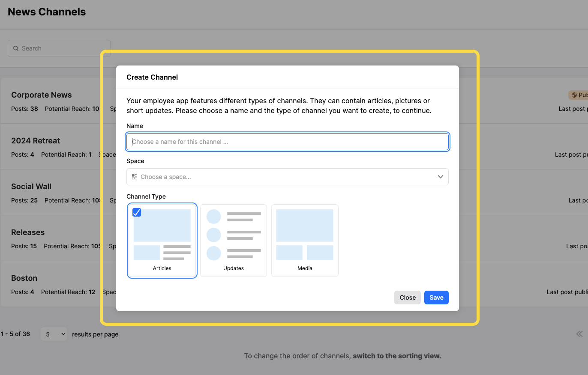Select the Media channel type card

click(305, 241)
